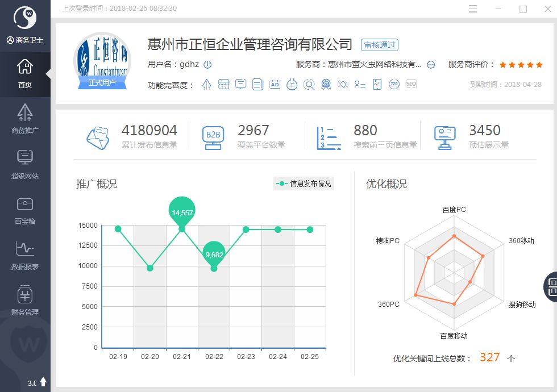Click the AD feature icon under 功能完善度
Screen dimensions: 557x392
coord(276,84)
